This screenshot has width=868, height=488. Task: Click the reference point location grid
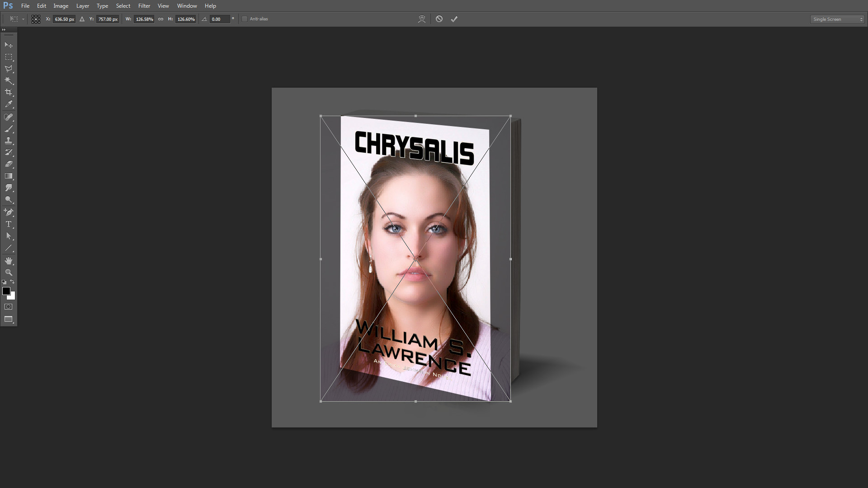pyautogui.click(x=36, y=19)
